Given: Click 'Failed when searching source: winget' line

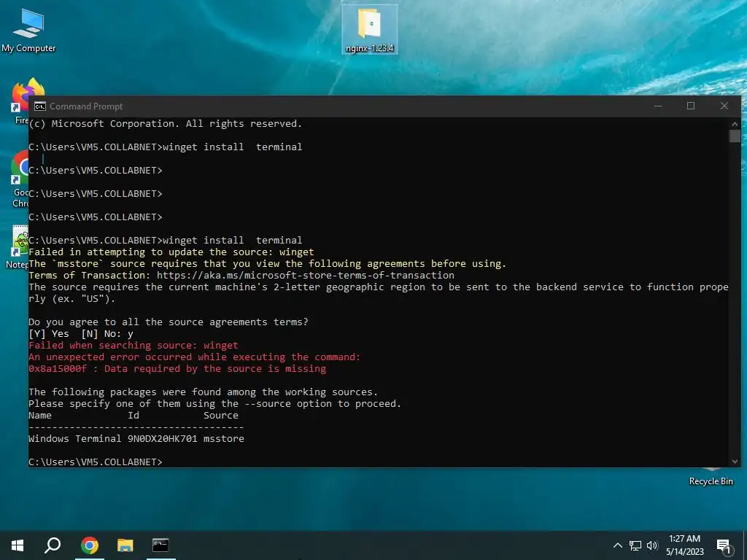Looking at the screenshot, I should pyautogui.click(x=133, y=345).
